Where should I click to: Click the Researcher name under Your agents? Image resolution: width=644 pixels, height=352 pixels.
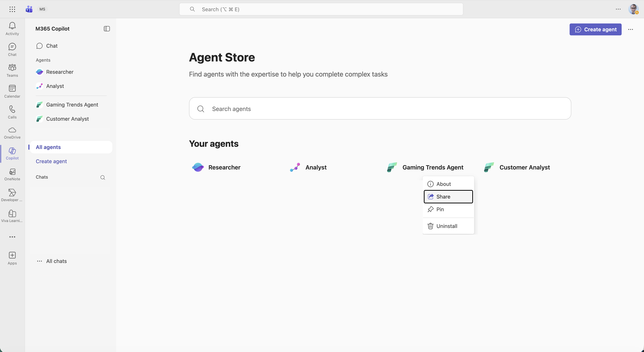(x=224, y=167)
